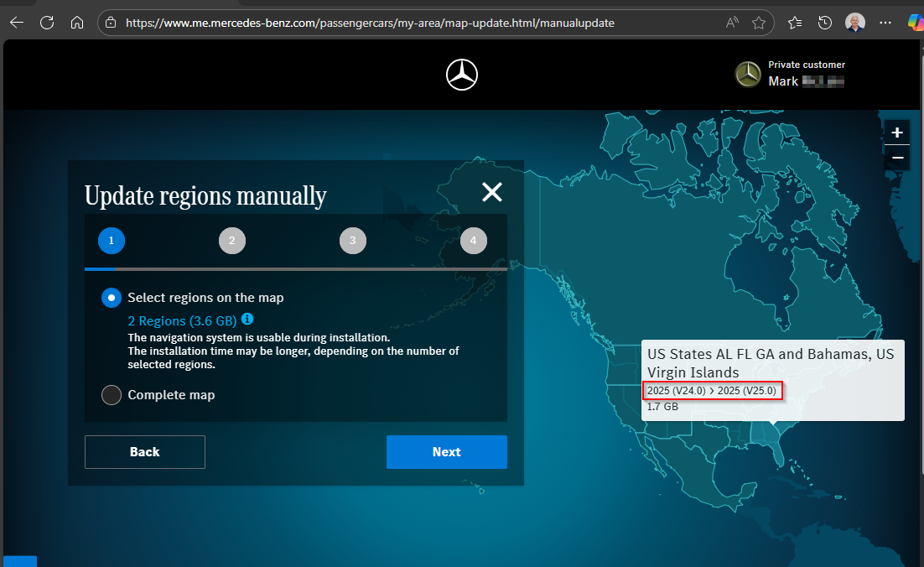Go to step 2 of the wizard

232,241
